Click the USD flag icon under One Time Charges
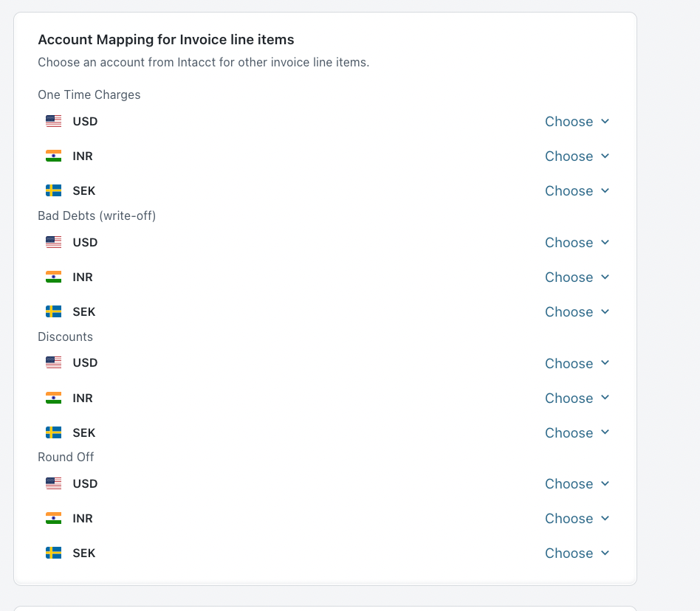This screenshot has width=700, height=611. pyautogui.click(x=53, y=121)
